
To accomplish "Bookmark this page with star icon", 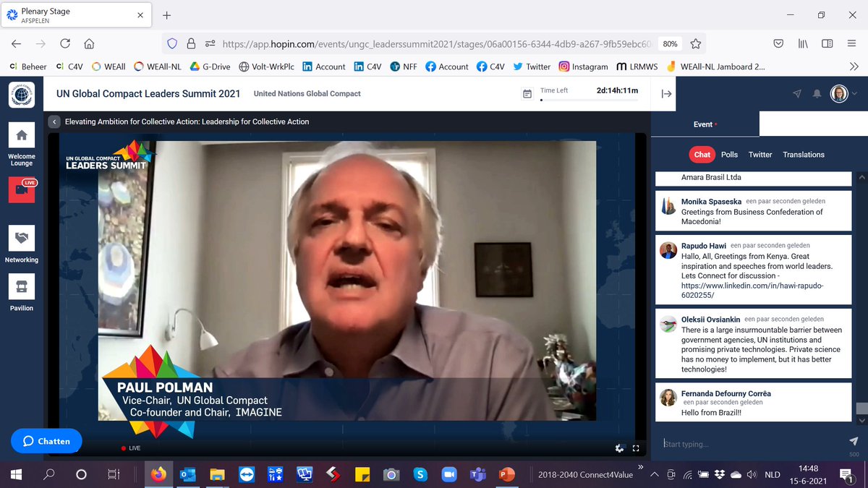I will click(695, 43).
